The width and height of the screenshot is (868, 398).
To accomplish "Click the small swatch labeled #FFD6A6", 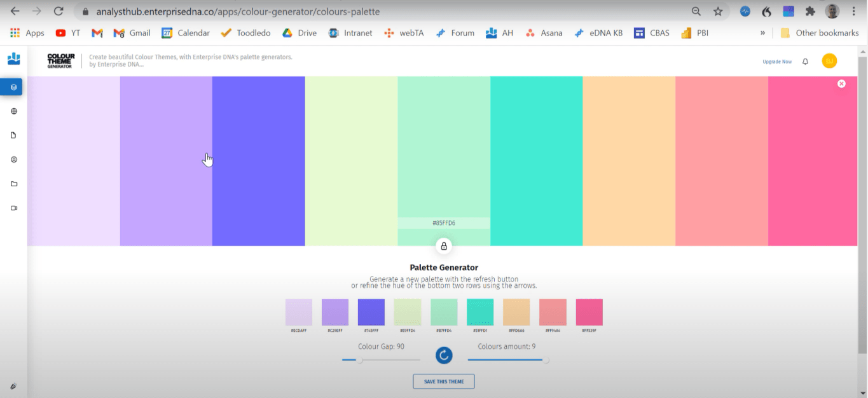I will coord(516,312).
